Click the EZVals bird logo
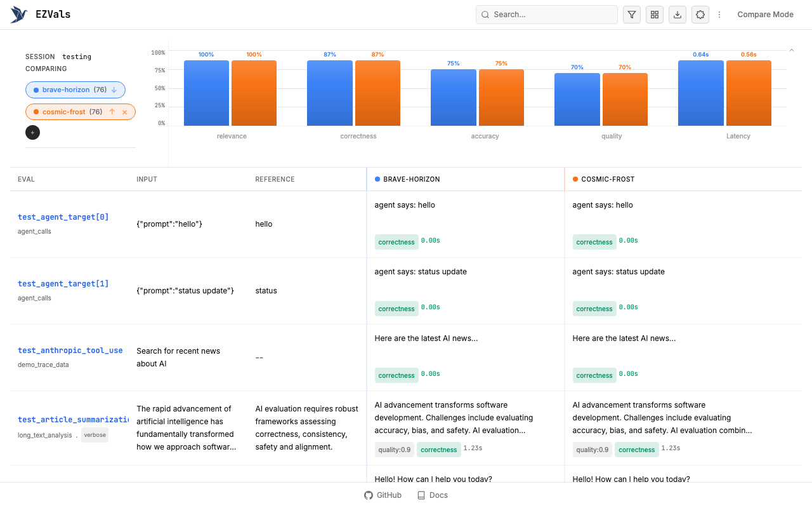Screen dimensions: 812x508 (19, 15)
